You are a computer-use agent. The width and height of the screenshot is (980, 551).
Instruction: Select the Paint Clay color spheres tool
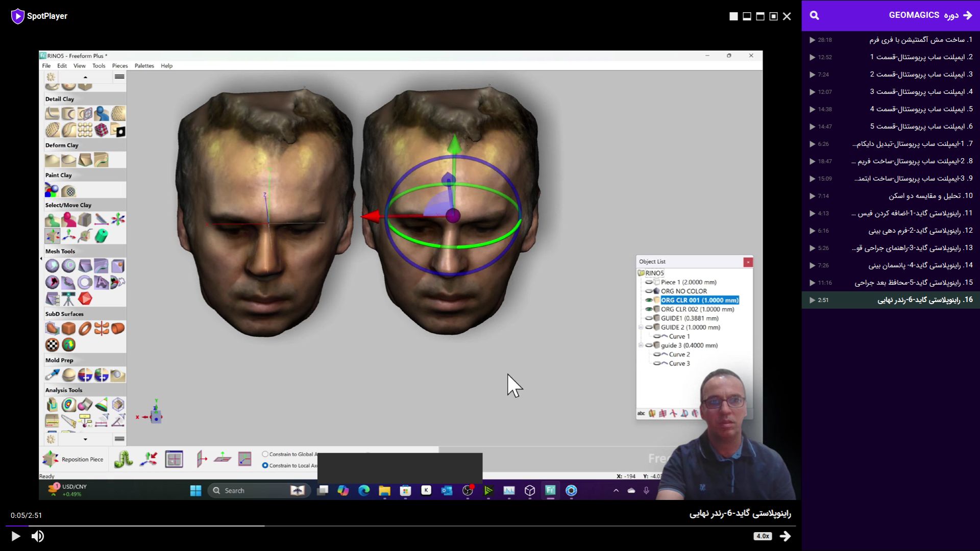(x=52, y=190)
